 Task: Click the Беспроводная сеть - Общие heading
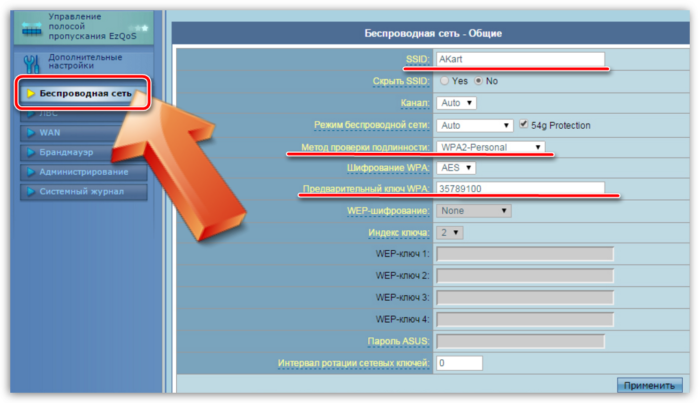click(x=433, y=33)
